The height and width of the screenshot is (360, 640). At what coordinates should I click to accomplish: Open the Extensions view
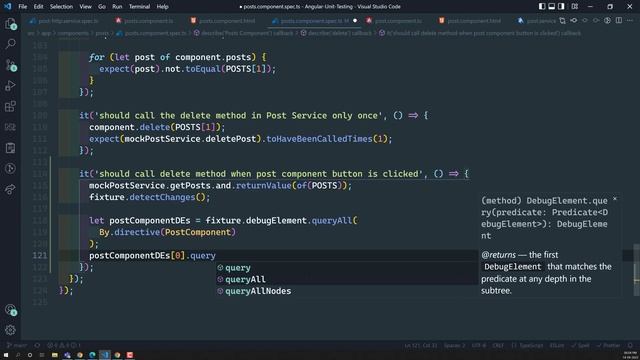click(x=11, y=107)
